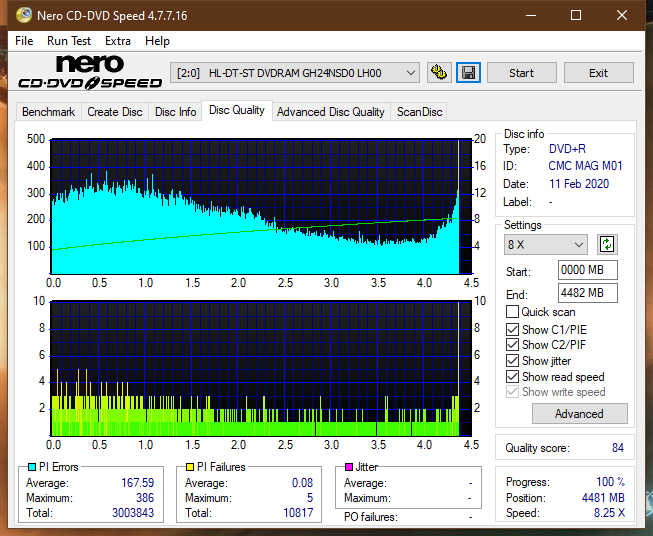Click the Quality score value 84
Viewport: 653px width, 536px height.
[x=618, y=448]
